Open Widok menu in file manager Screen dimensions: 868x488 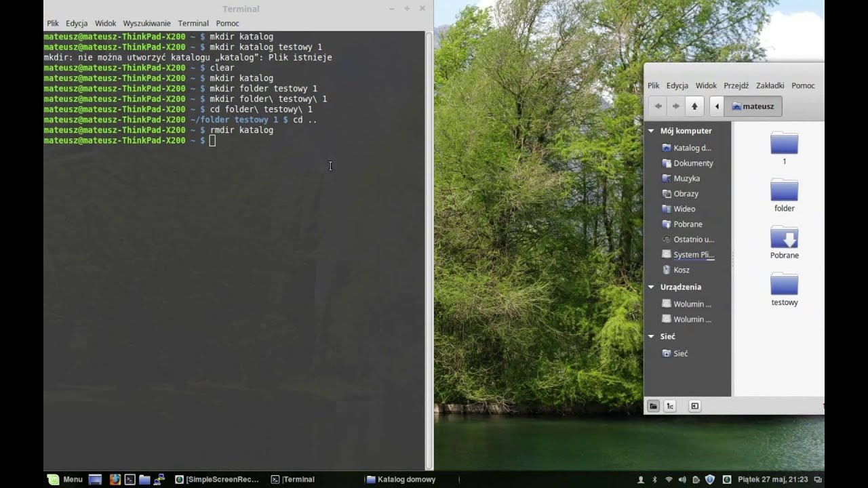click(706, 85)
